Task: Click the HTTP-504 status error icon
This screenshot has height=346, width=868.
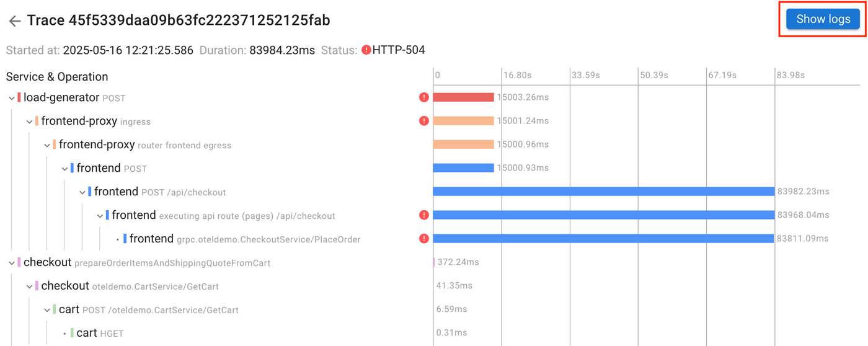Action: coord(366,50)
